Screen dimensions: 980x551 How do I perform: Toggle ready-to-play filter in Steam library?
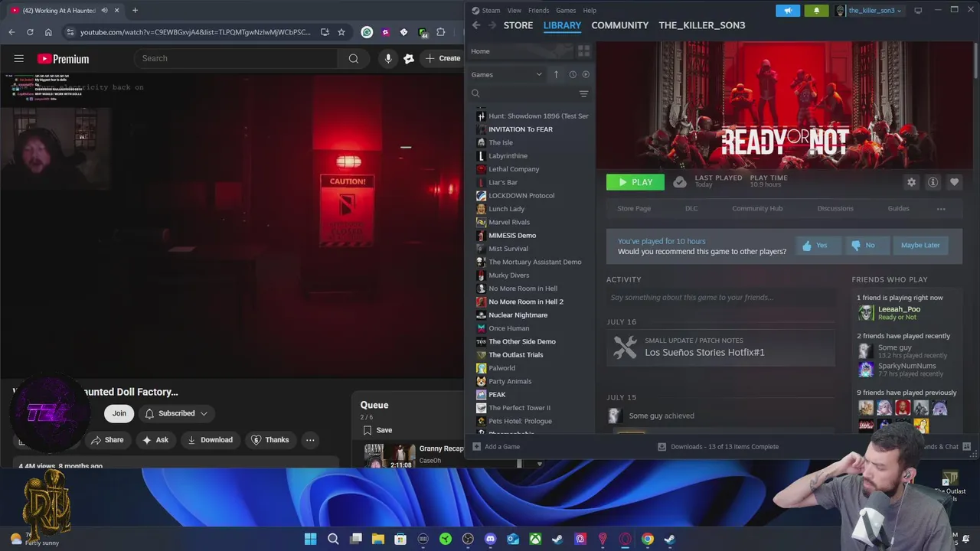click(x=586, y=74)
